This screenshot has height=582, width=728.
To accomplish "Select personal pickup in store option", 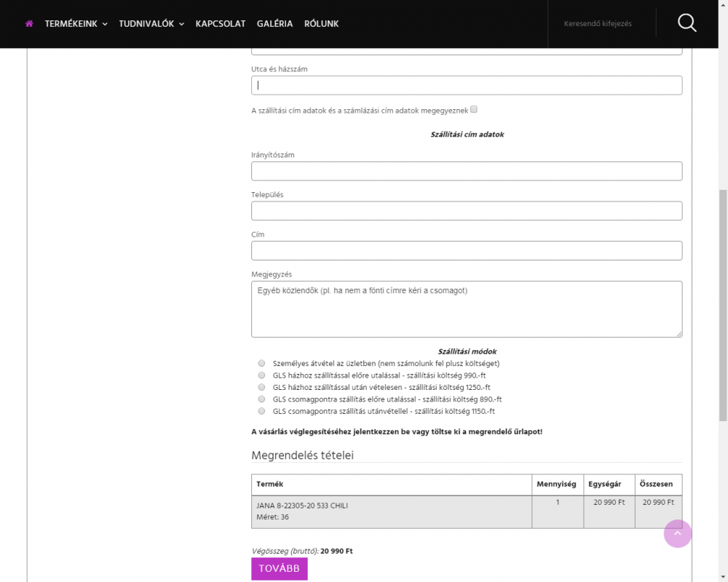I will pyautogui.click(x=261, y=363).
